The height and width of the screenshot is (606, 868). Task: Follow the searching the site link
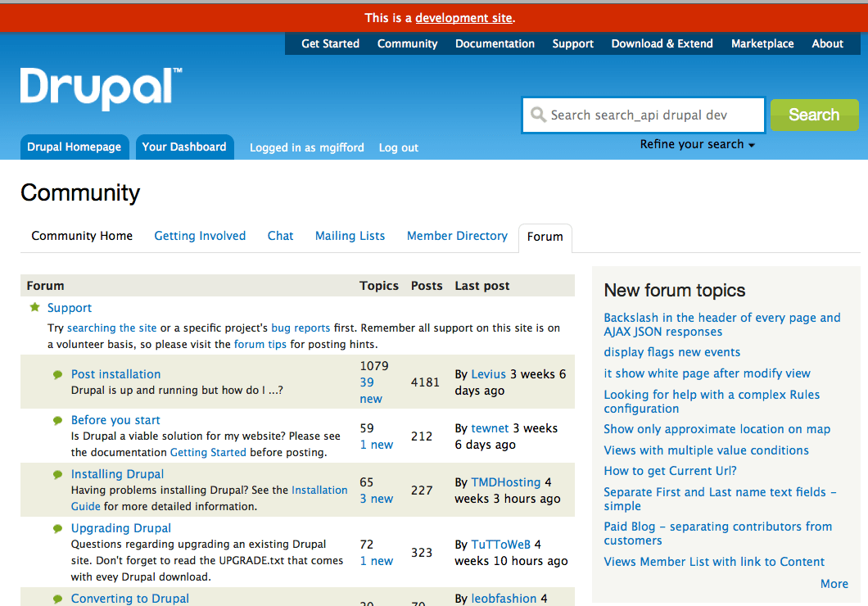(112, 328)
